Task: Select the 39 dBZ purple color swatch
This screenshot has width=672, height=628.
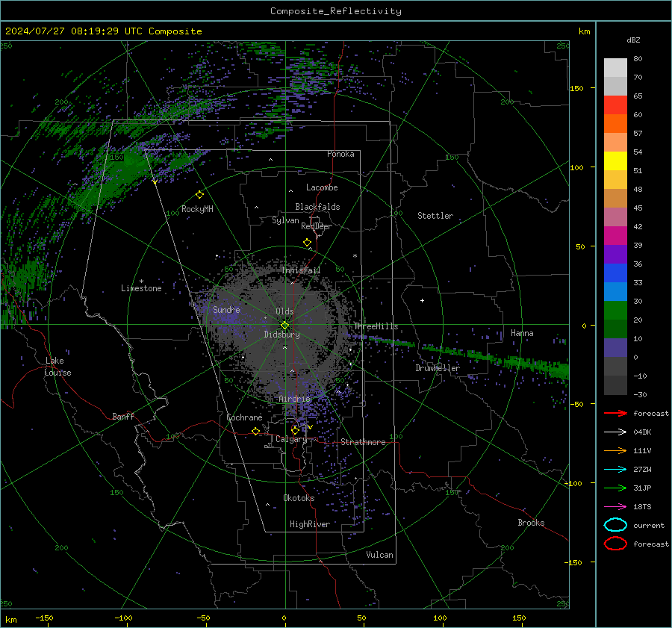Action: pos(615,254)
